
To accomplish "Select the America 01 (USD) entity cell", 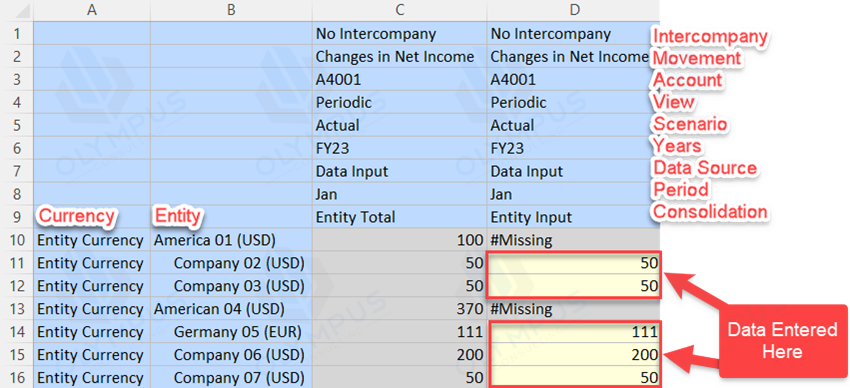I will 231,240.
